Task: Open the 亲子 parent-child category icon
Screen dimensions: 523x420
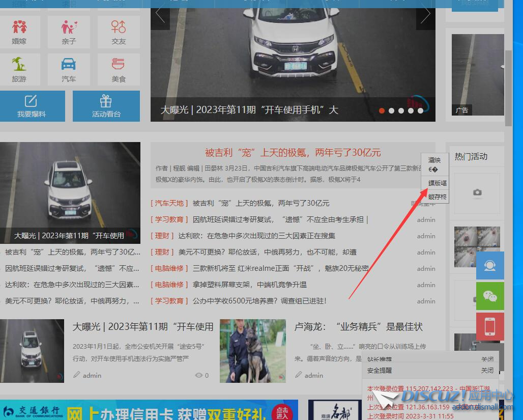Action: pyautogui.click(x=69, y=32)
